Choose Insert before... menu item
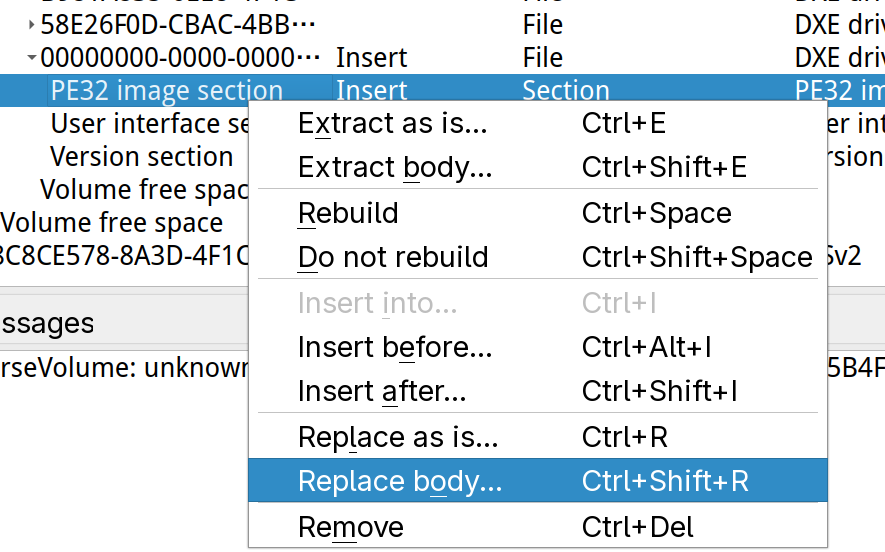Image resolution: width=885 pixels, height=552 pixels. [537, 347]
